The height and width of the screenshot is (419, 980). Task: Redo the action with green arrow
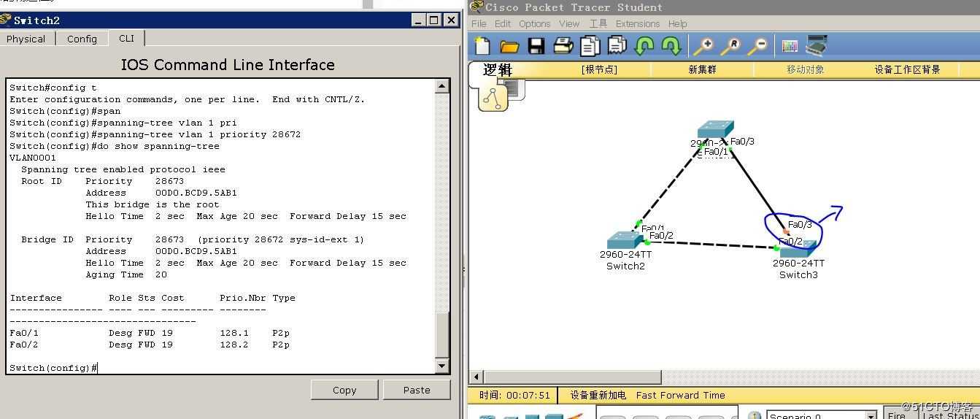click(x=671, y=47)
